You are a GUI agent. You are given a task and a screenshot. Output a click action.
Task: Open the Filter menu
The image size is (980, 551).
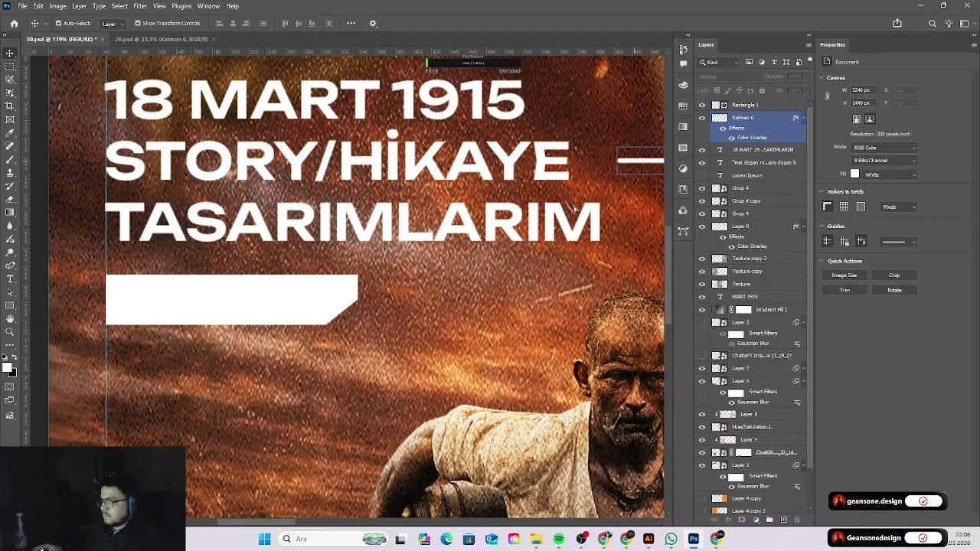(x=140, y=6)
